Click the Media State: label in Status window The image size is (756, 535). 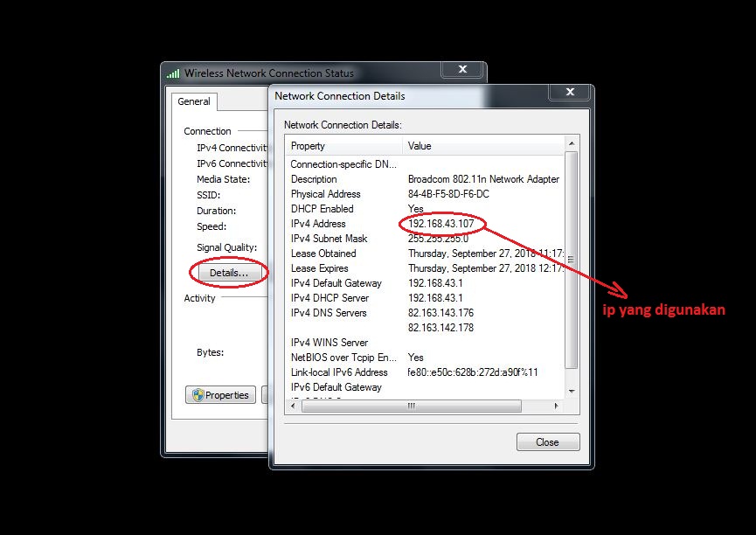[223, 179]
